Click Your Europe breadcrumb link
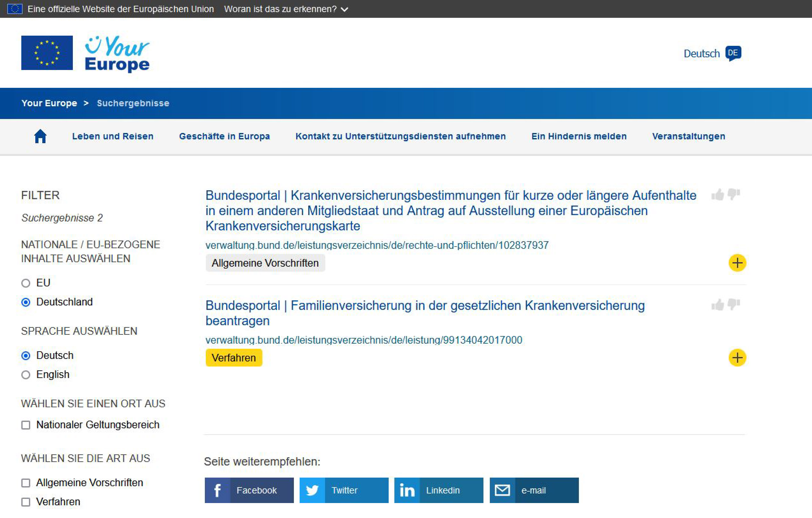812x518 pixels. coord(49,103)
